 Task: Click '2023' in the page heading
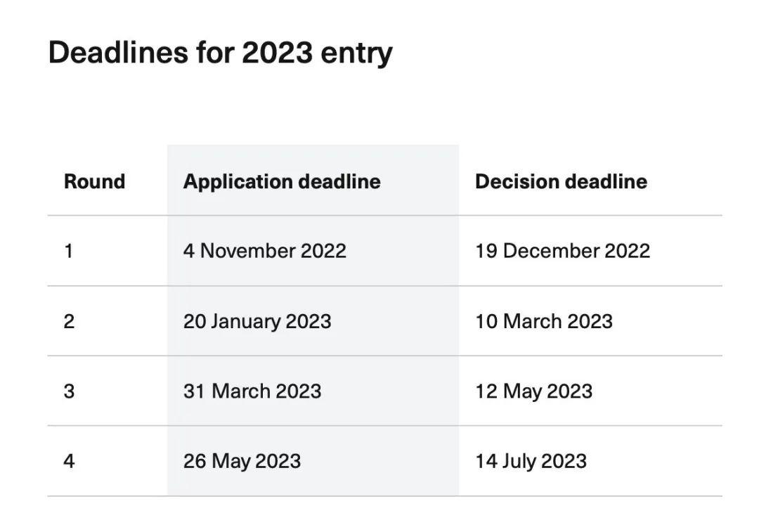coord(276,53)
